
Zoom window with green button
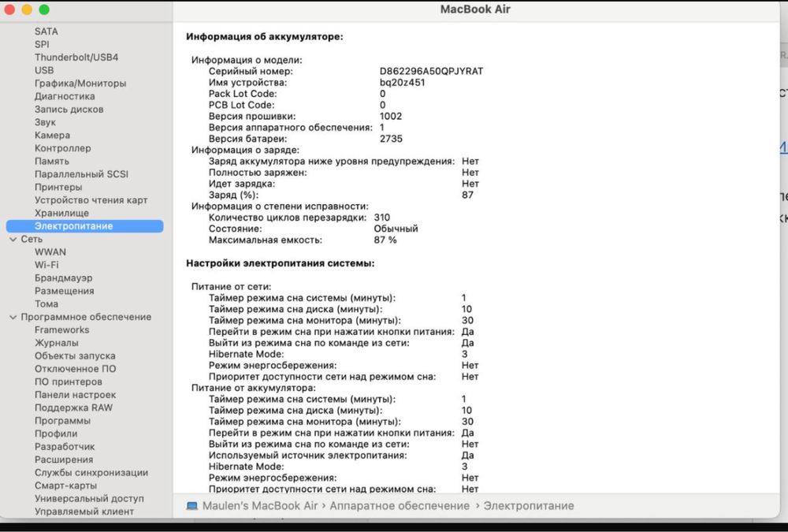(x=44, y=9)
